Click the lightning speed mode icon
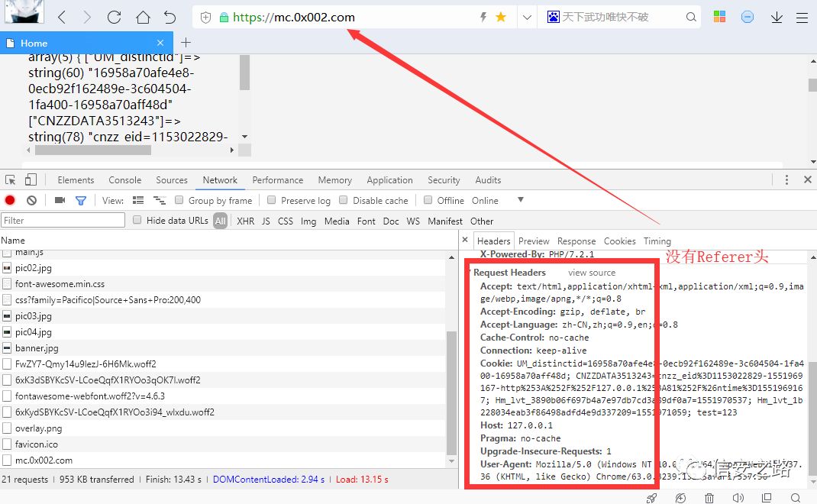 click(483, 18)
